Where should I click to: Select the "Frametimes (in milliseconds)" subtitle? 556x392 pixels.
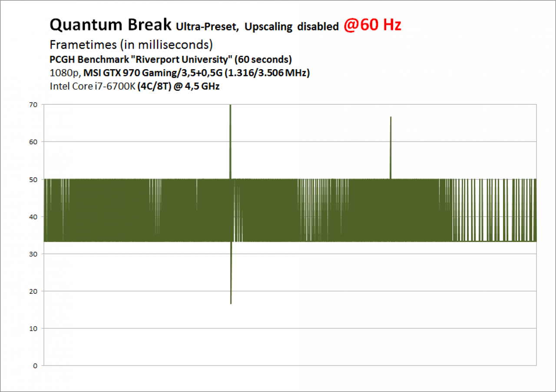click(131, 45)
